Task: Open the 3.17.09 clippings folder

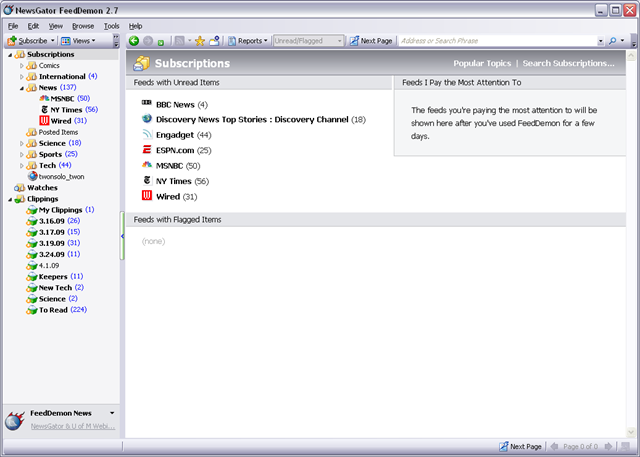Action: (53, 232)
